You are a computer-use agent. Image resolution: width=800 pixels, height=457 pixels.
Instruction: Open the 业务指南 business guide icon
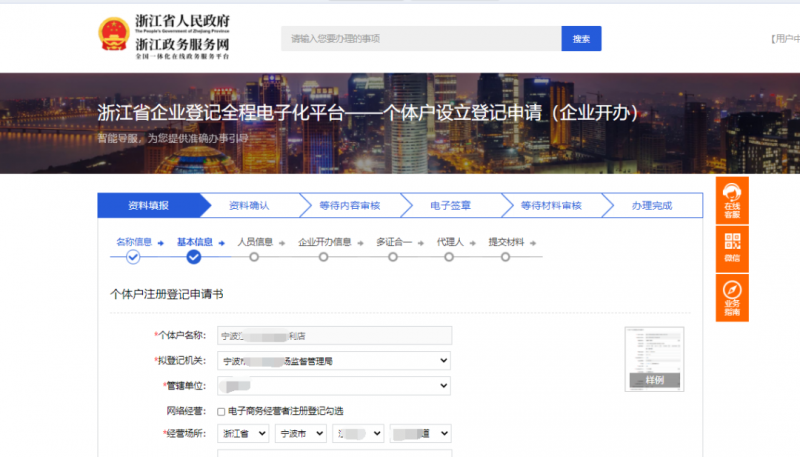732,297
